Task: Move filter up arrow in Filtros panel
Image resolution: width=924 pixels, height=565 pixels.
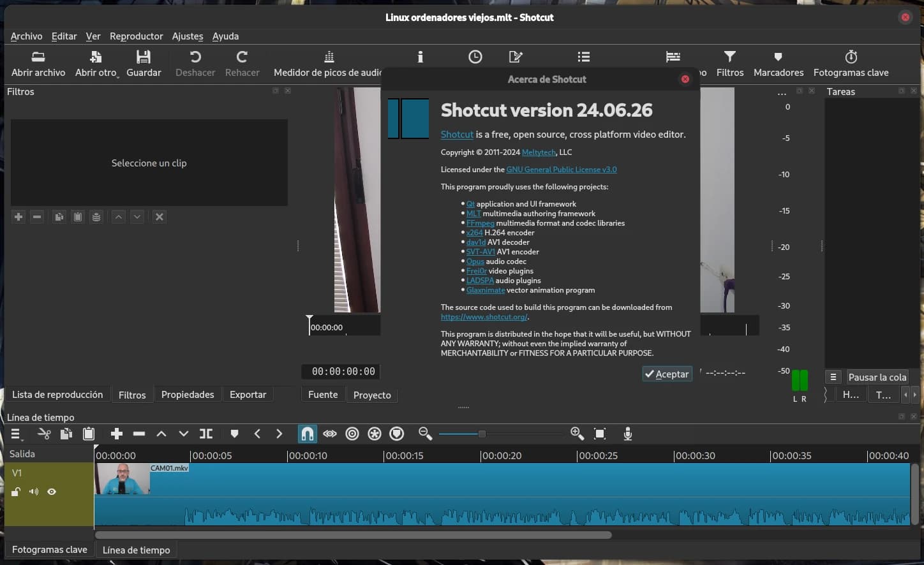Action: pos(119,217)
